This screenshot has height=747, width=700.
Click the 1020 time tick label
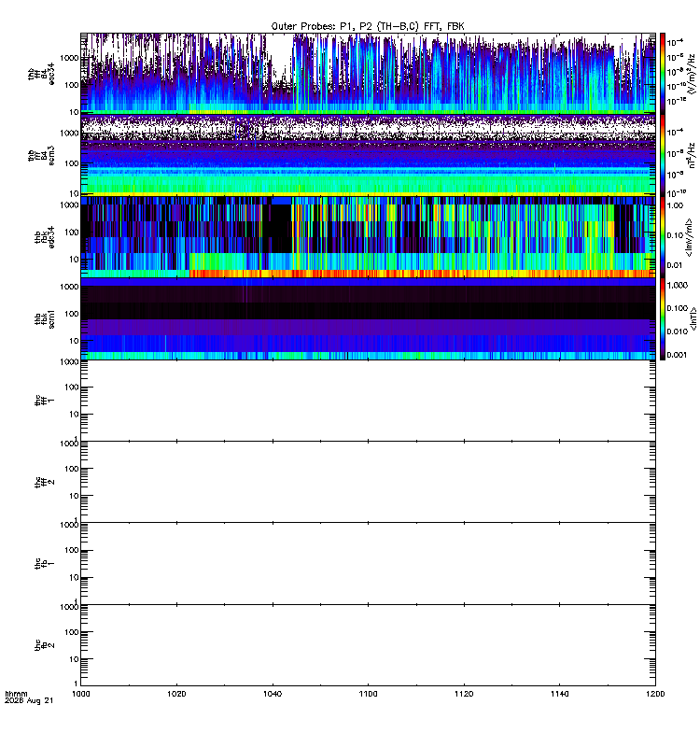176,694
